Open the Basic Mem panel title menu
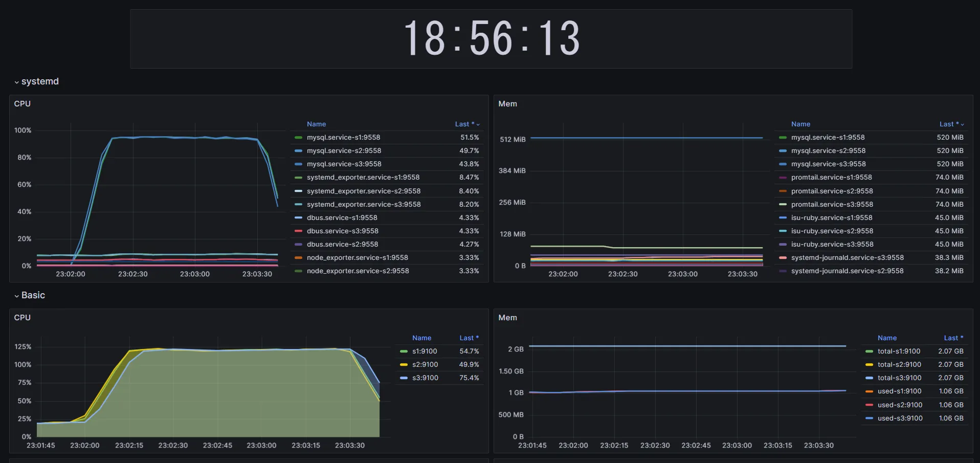Image resolution: width=980 pixels, height=463 pixels. pos(507,318)
